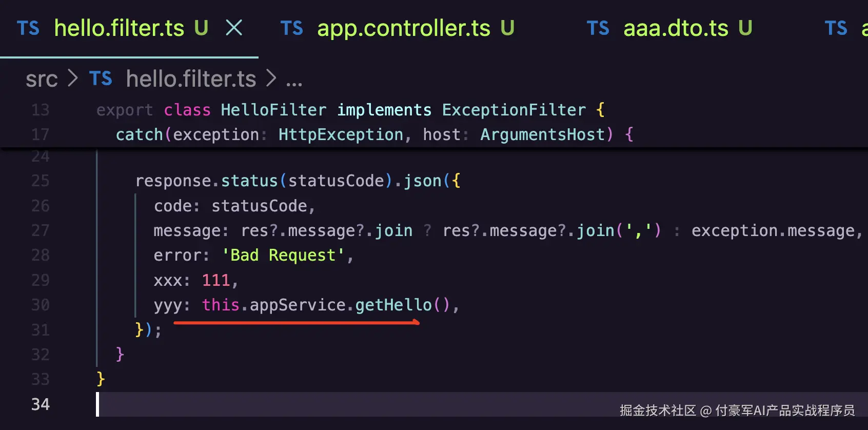Click line number 17 sticky scroll gutter
The width and height of the screenshot is (868, 430).
(x=41, y=134)
